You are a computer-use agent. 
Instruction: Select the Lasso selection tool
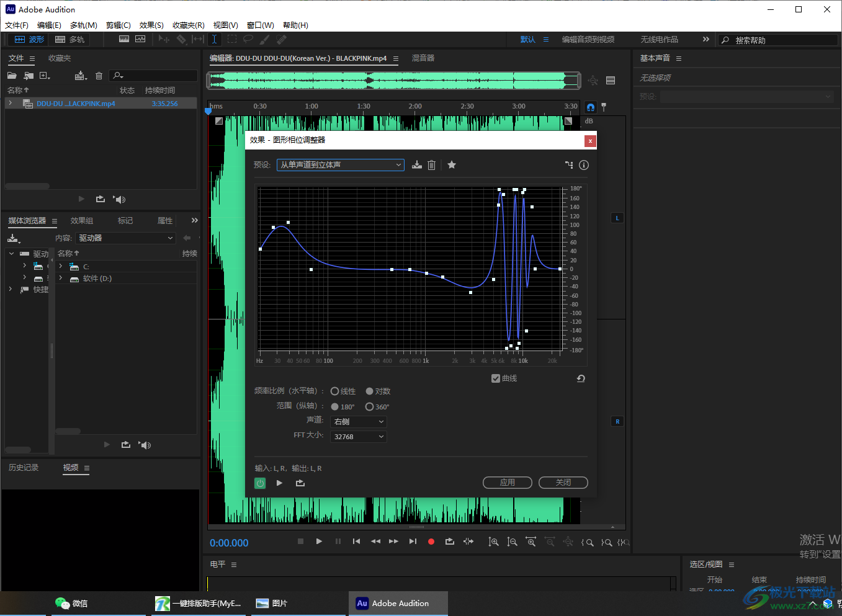(x=248, y=39)
